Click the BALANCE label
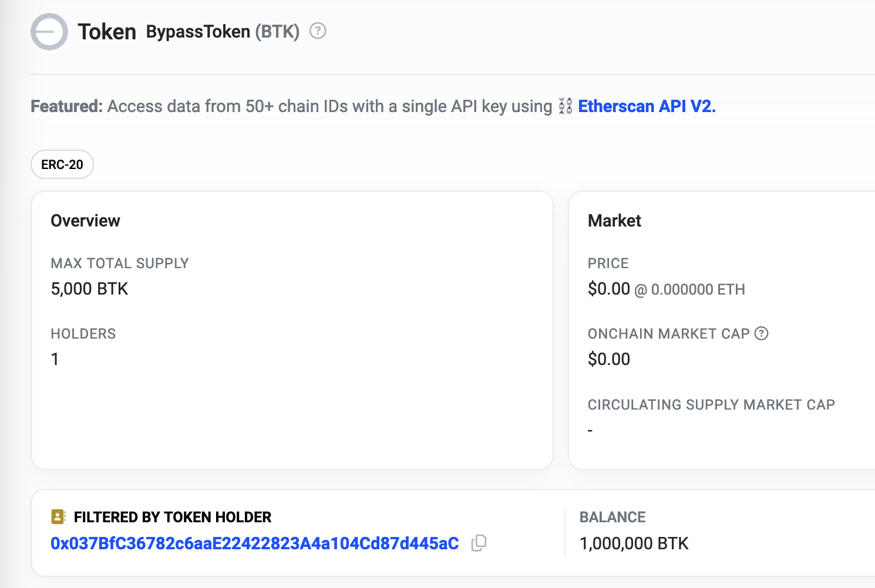Screen dimensions: 875x588 click(612, 517)
